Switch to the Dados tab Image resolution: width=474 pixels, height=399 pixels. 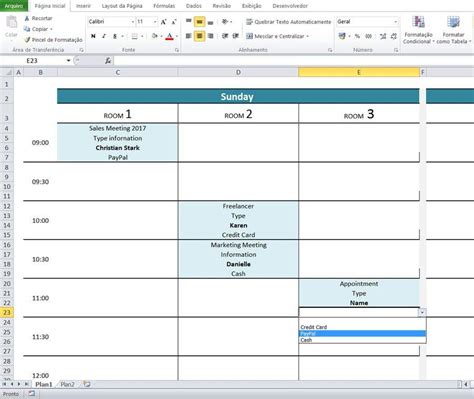[194, 6]
